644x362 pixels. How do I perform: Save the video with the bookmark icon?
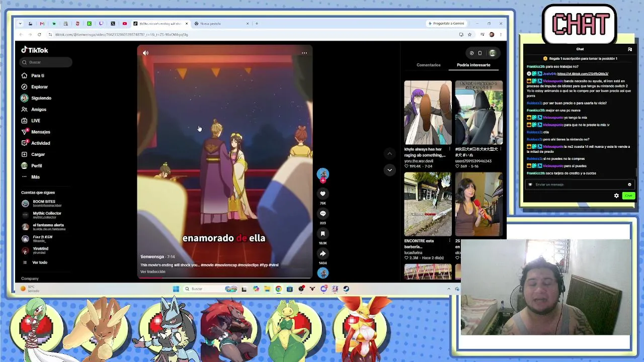[x=323, y=233]
